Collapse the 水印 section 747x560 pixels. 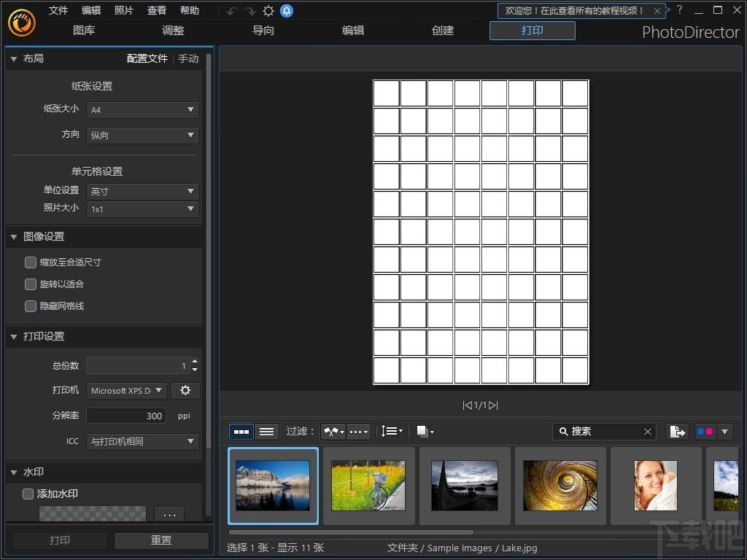14,472
